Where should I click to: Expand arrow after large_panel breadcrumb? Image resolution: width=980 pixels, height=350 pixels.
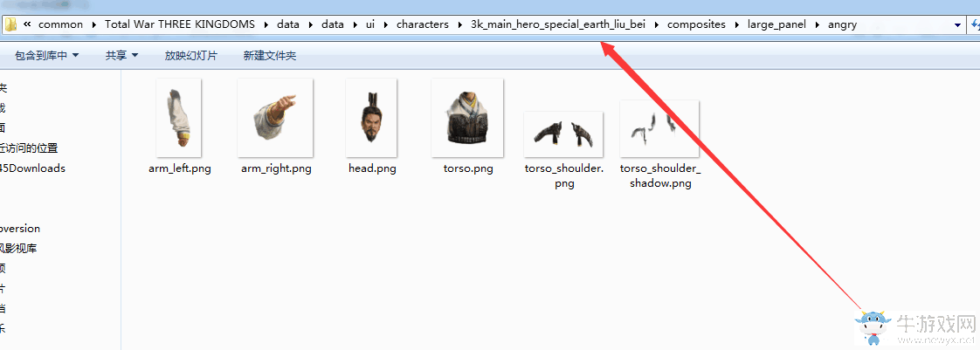click(818, 25)
